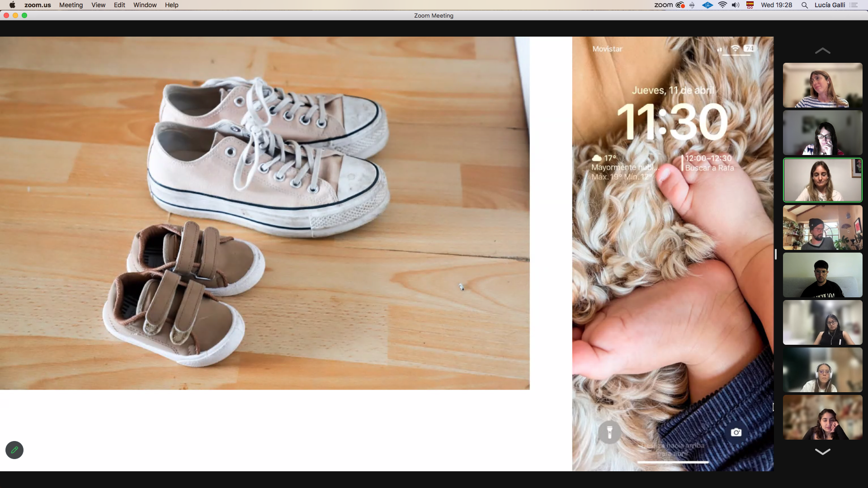Open the Window menu
868x488 pixels.
(x=145, y=5)
